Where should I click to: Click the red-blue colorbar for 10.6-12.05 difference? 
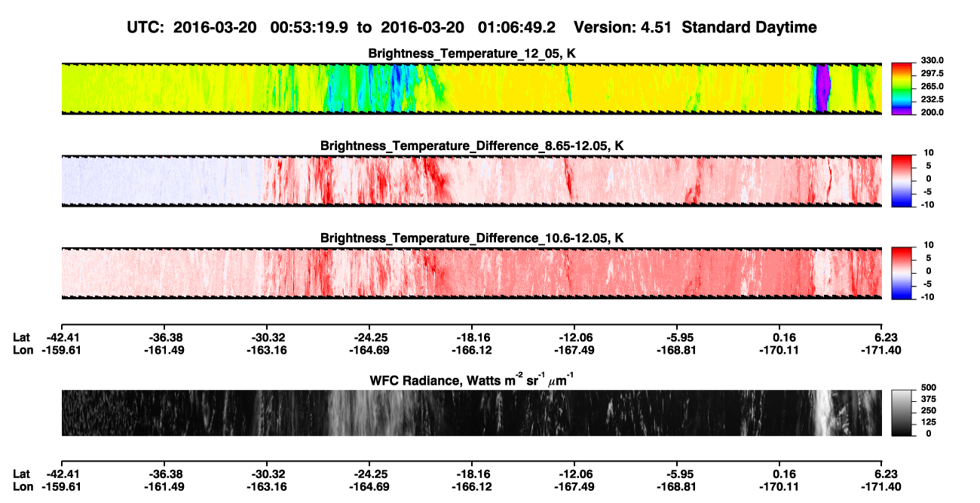pos(902,273)
